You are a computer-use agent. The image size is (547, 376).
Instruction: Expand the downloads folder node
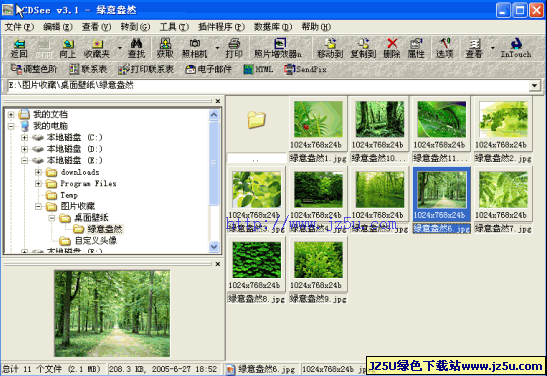pos(38,172)
